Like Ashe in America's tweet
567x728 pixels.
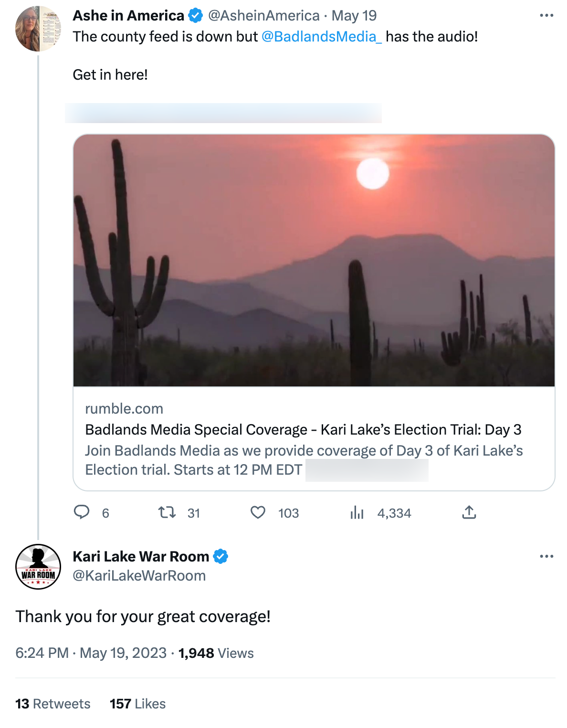(258, 513)
